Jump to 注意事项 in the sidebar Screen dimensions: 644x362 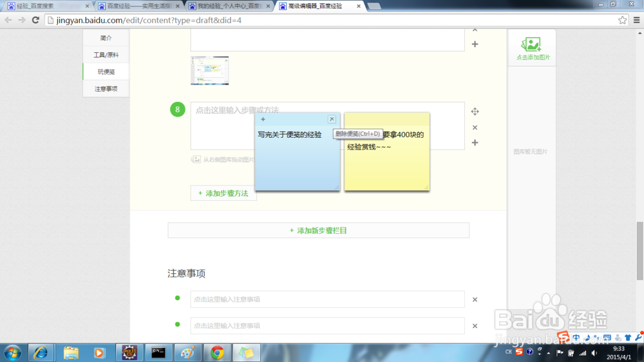pyautogui.click(x=106, y=88)
